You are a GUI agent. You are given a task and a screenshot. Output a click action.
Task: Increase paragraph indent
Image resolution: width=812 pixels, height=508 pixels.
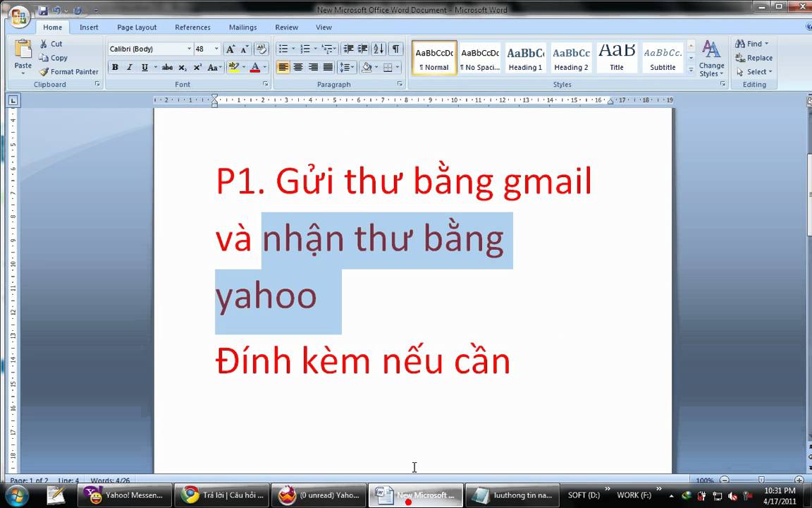coord(363,49)
